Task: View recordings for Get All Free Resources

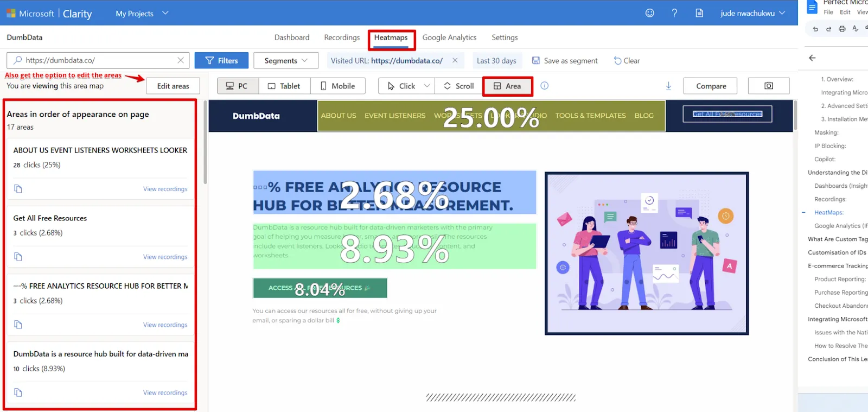Action: [x=165, y=257]
